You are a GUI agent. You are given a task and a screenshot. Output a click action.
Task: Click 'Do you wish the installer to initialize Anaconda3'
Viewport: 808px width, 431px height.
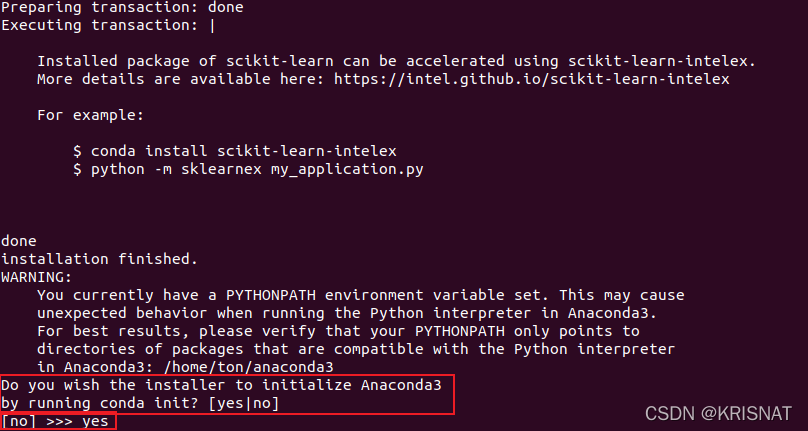pyautogui.click(x=221, y=385)
